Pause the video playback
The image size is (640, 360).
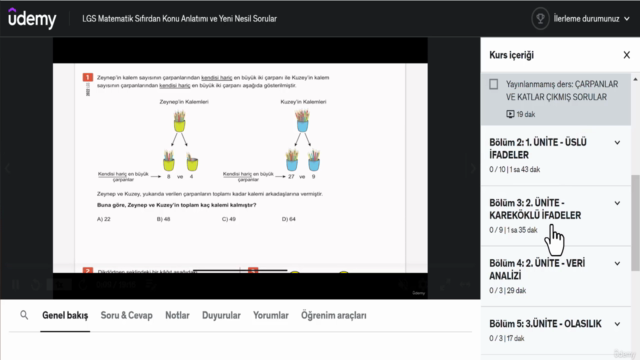coord(16,284)
